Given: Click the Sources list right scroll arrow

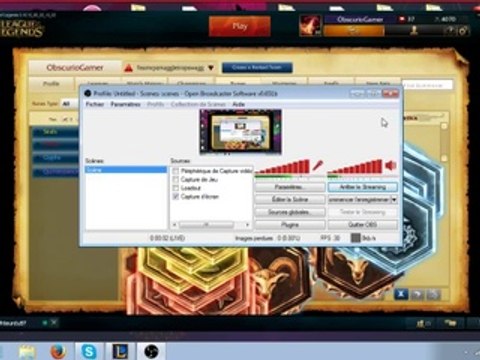Looking at the screenshot, I should [x=247, y=225].
